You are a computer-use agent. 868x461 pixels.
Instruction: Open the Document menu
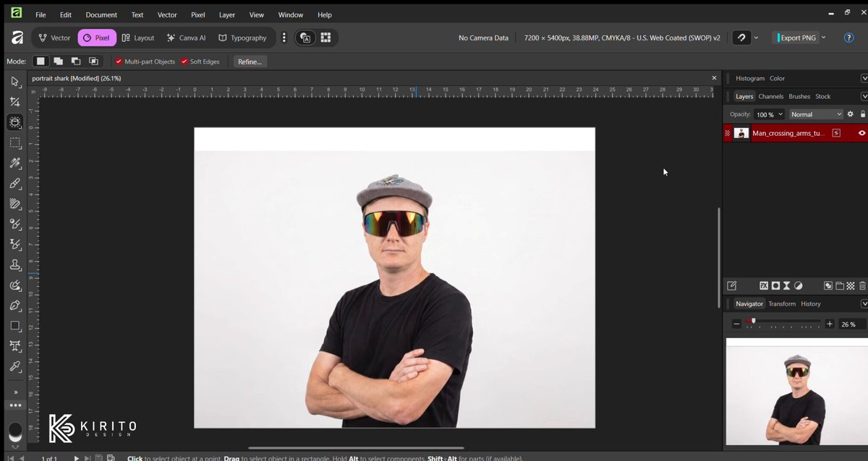[x=101, y=14]
